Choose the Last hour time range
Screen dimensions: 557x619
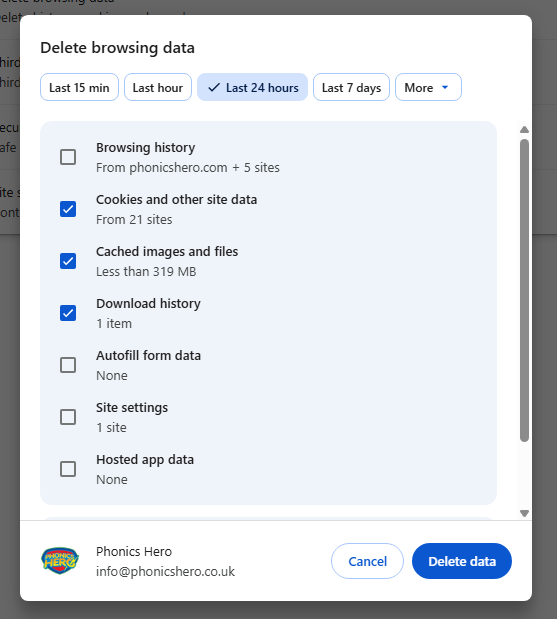[158, 87]
